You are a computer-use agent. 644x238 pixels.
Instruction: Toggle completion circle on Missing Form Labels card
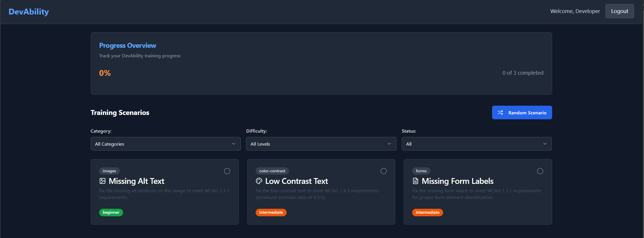pyautogui.click(x=540, y=171)
